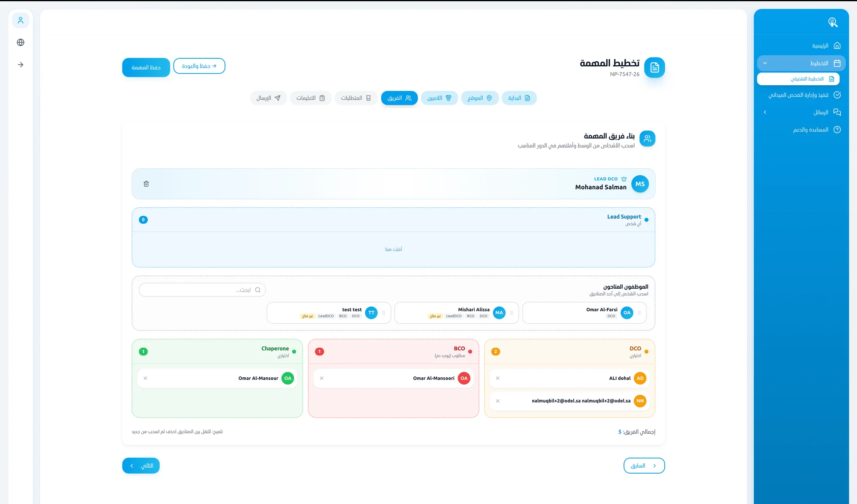Image resolution: width=857 pixels, height=504 pixels.
Task: Remove Omar Al-Mansour from Chaperone box
Action: tap(145, 378)
